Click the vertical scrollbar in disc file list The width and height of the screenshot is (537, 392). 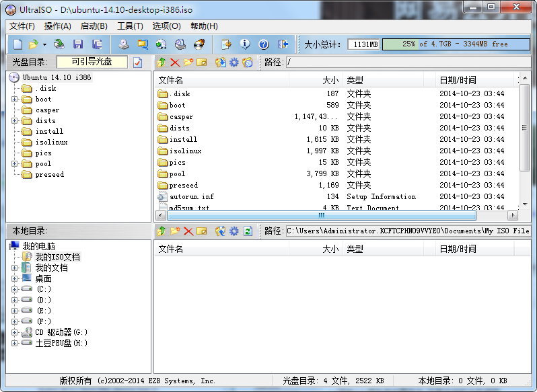[x=525, y=128]
